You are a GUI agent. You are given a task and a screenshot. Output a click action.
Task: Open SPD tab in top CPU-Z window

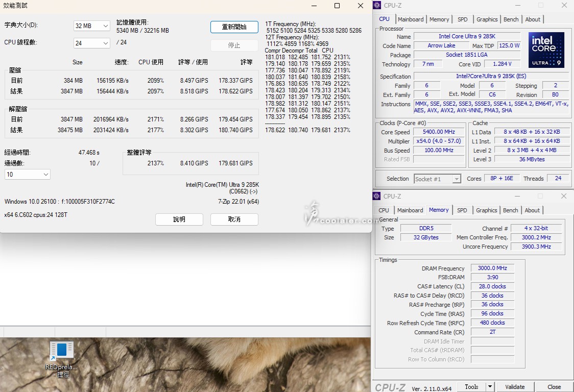tap(462, 19)
